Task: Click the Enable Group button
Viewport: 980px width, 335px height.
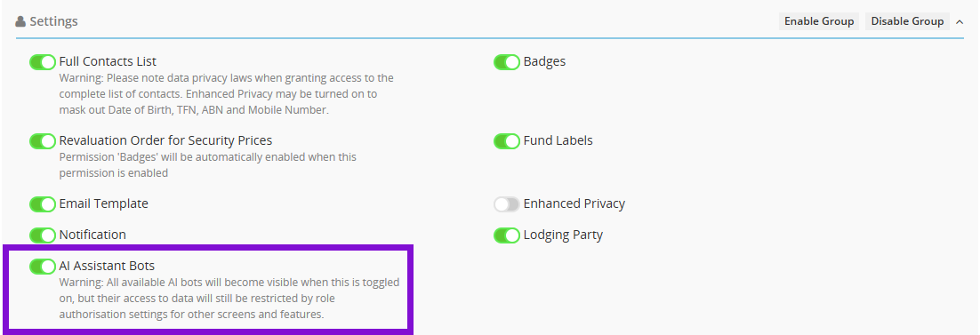Action: (819, 21)
